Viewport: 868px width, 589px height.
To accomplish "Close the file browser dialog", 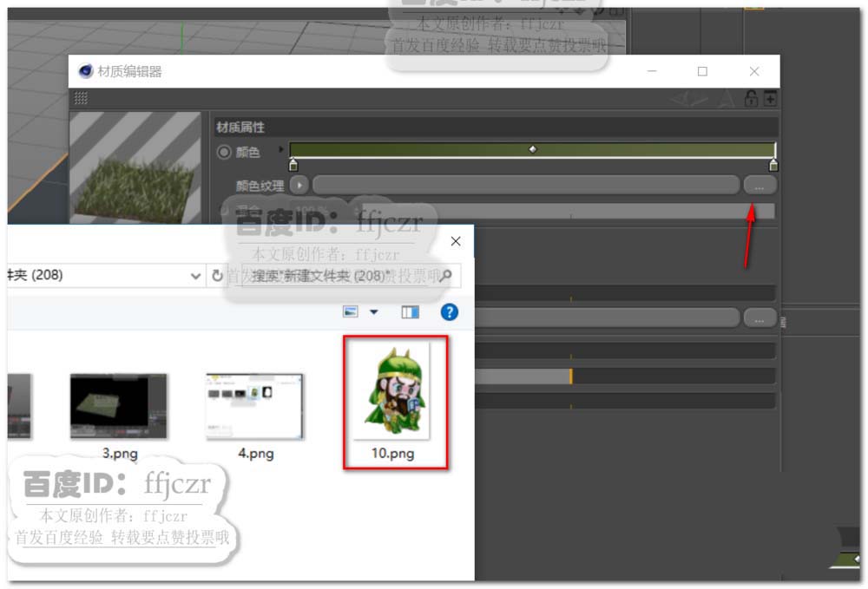I will (x=456, y=241).
